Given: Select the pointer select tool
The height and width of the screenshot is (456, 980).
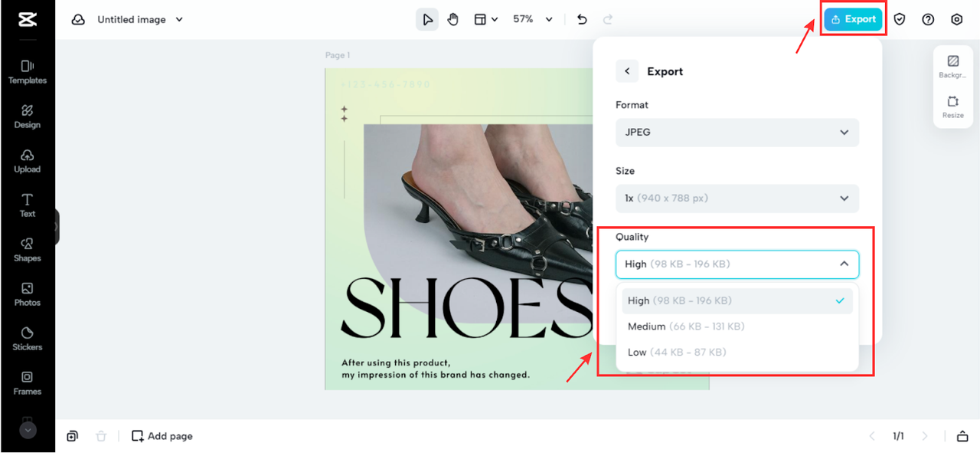Looking at the screenshot, I should point(427,20).
